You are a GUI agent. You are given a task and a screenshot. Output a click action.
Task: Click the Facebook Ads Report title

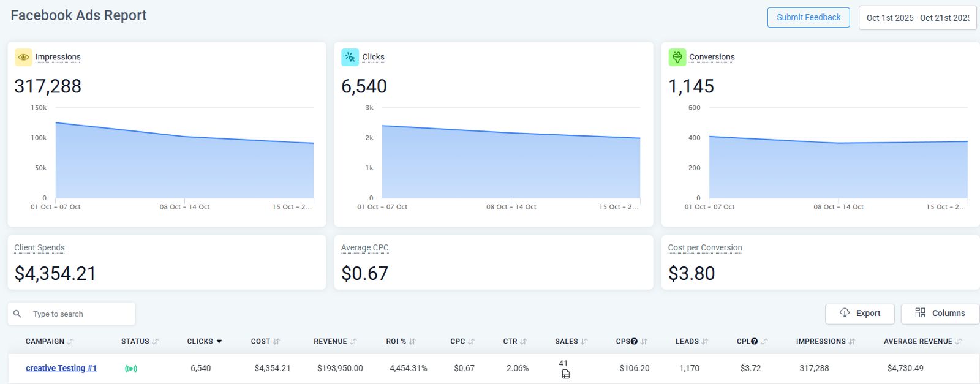tap(78, 15)
